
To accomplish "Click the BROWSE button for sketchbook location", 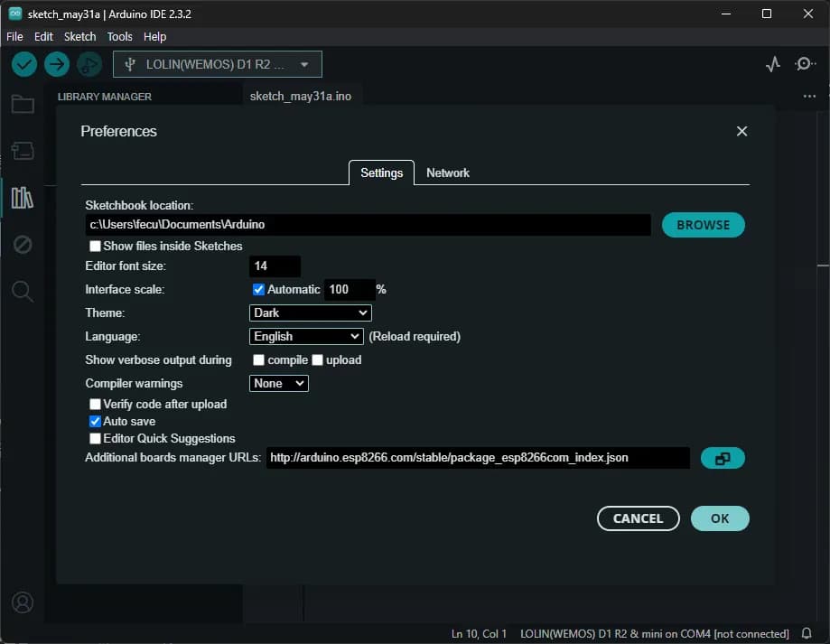I will tap(703, 224).
